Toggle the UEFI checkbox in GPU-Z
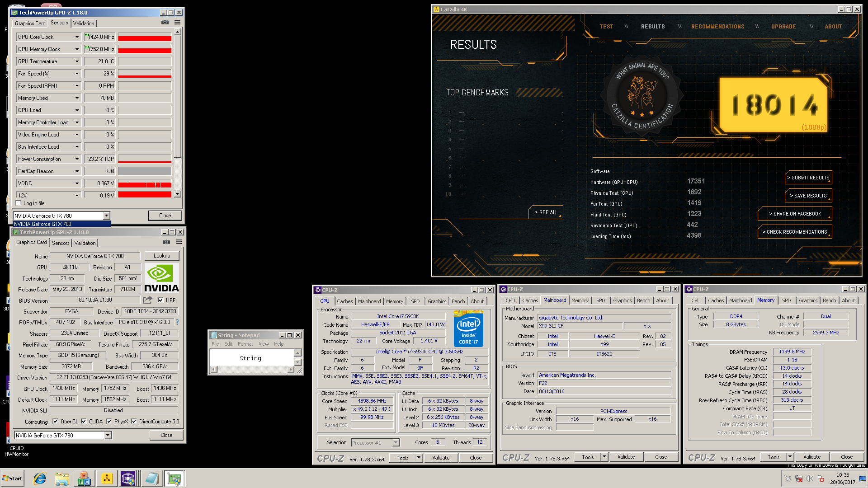 click(160, 300)
